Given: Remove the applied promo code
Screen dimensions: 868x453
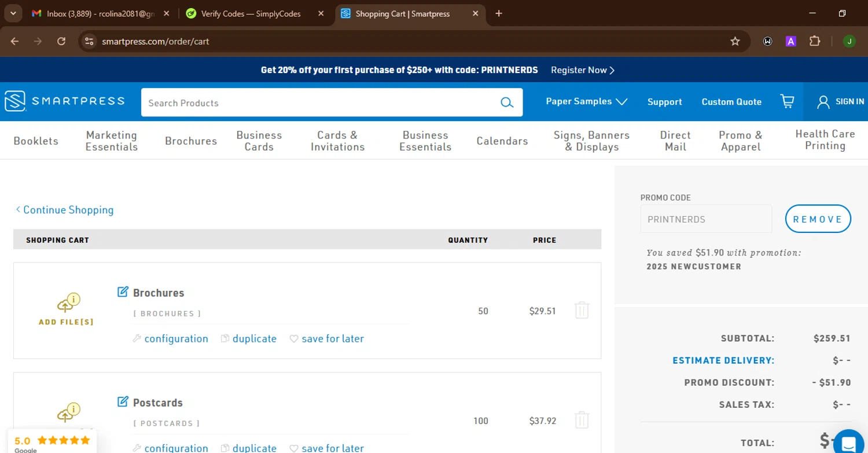Looking at the screenshot, I should tap(818, 219).
